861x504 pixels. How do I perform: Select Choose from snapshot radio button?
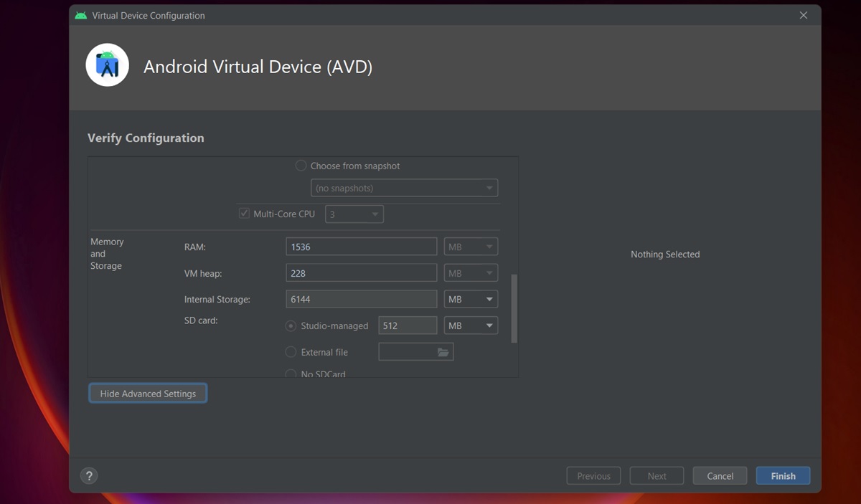click(301, 166)
